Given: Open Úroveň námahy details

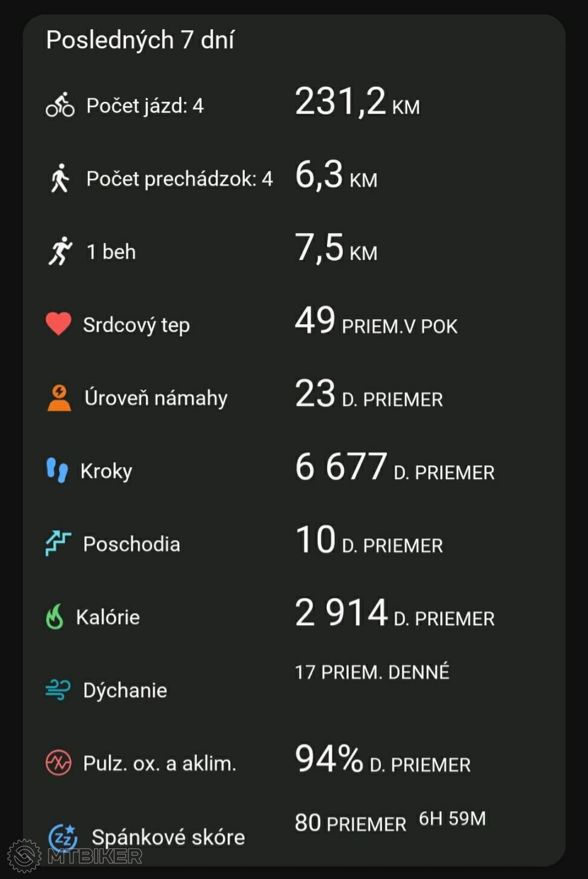Looking at the screenshot, I should point(294,397).
